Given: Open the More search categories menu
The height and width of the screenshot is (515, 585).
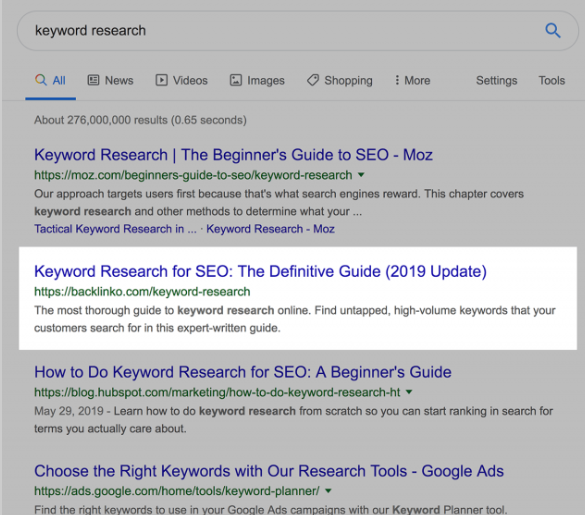Looking at the screenshot, I should pyautogui.click(x=412, y=80).
